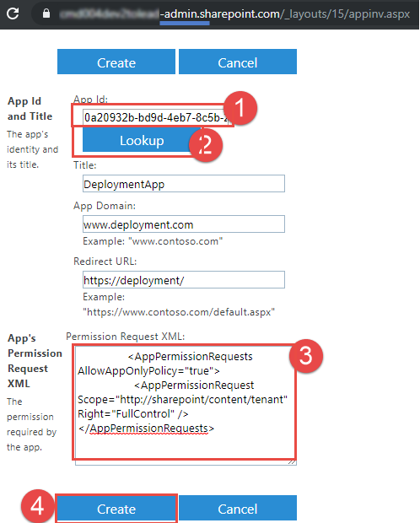
Task: Click the browser reload icon
Action: click(13, 13)
